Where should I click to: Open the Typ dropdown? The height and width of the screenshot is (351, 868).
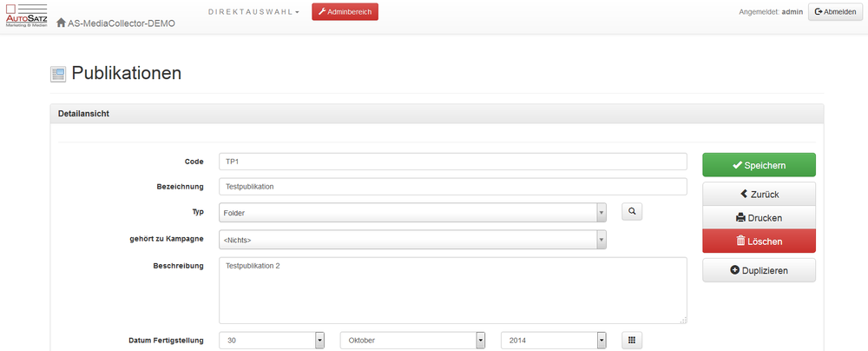pos(412,212)
